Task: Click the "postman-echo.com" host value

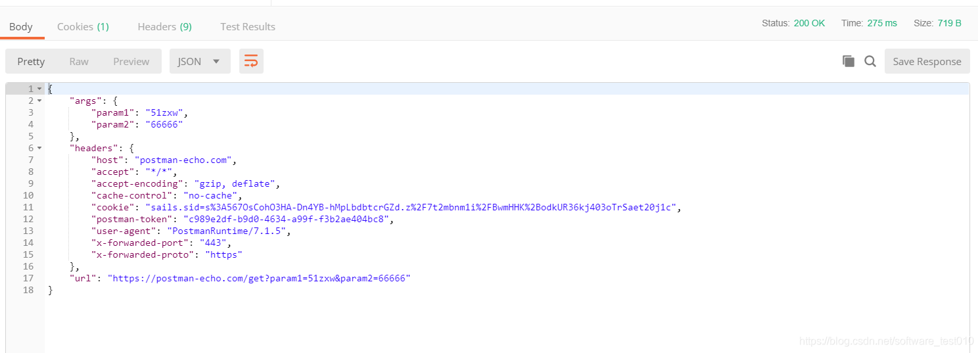Action: [x=183, y=160]
